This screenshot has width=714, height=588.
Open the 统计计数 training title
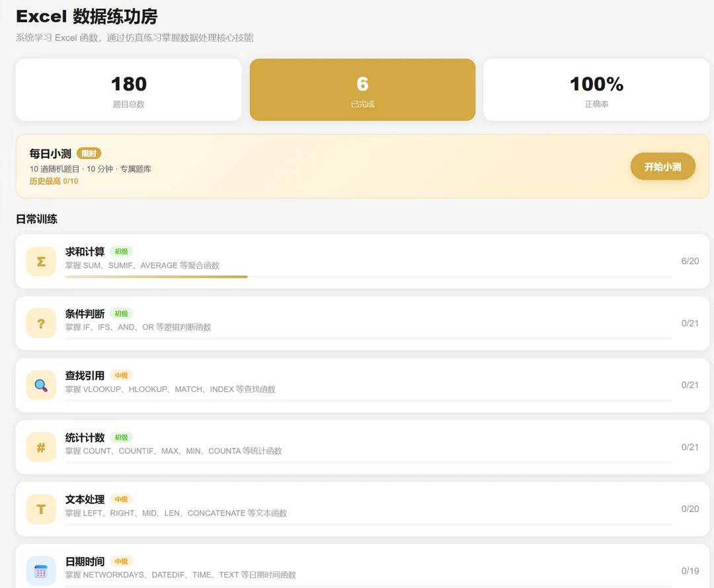[85, 437]
